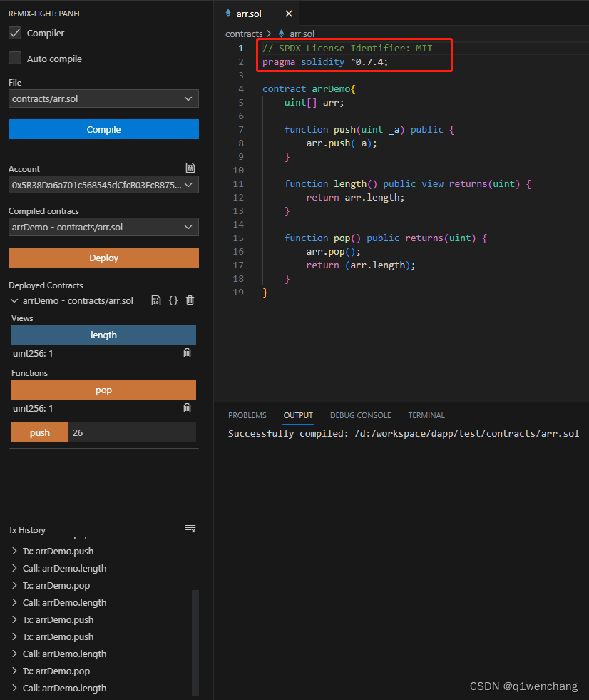Click the Solidity logo on the arr.sol tab
The width and height of the screenshot is (589, 700).
[229, 12]
